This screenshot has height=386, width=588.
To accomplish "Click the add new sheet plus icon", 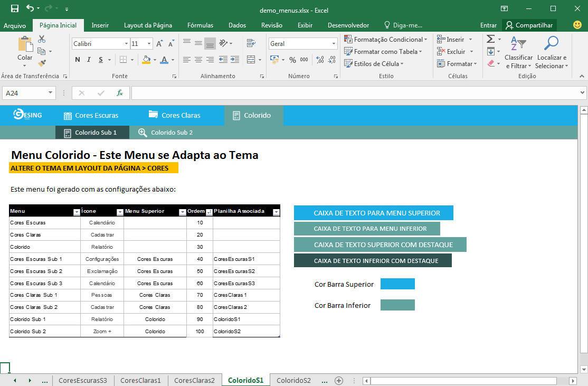I will pos(339,380).
